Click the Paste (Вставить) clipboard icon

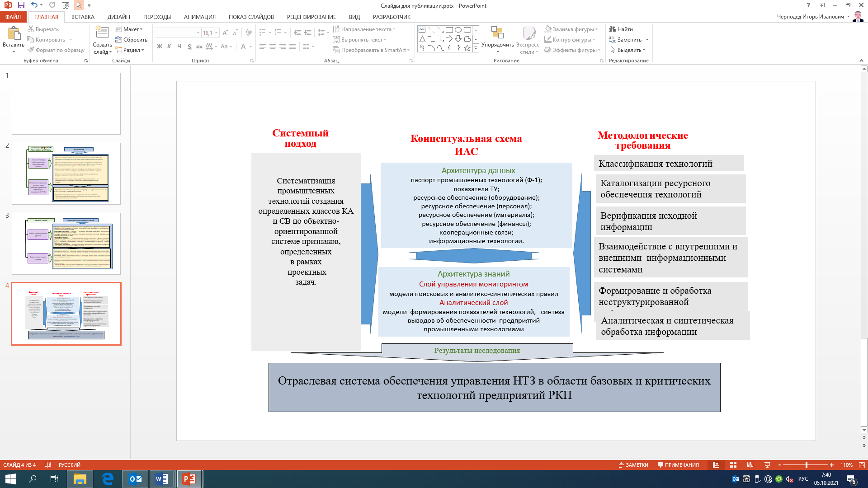point(14,33)
